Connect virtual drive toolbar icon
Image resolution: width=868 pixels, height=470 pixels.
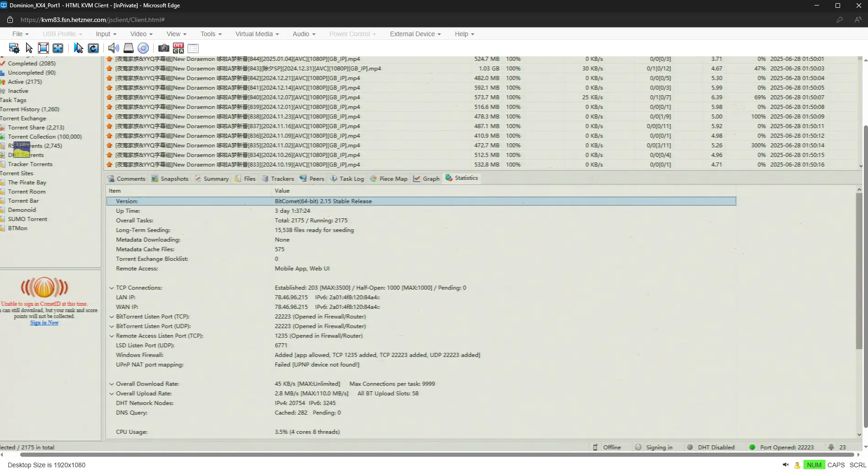tap(129, 48)
